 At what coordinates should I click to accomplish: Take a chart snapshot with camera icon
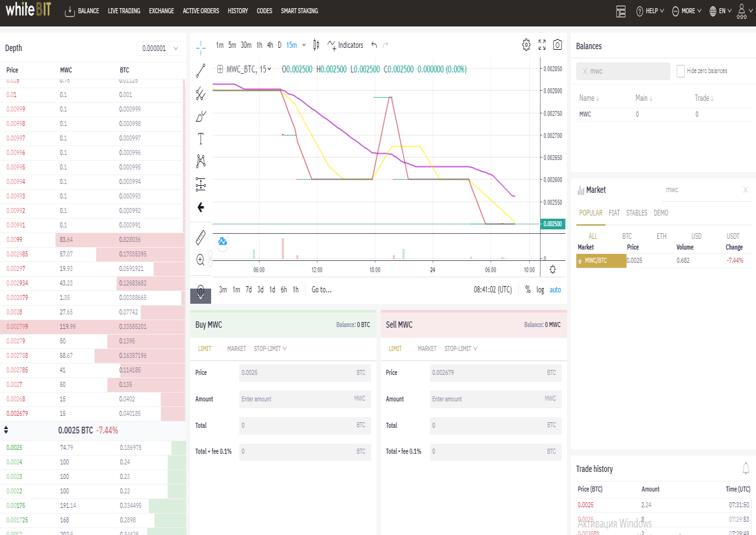(558, 45)
